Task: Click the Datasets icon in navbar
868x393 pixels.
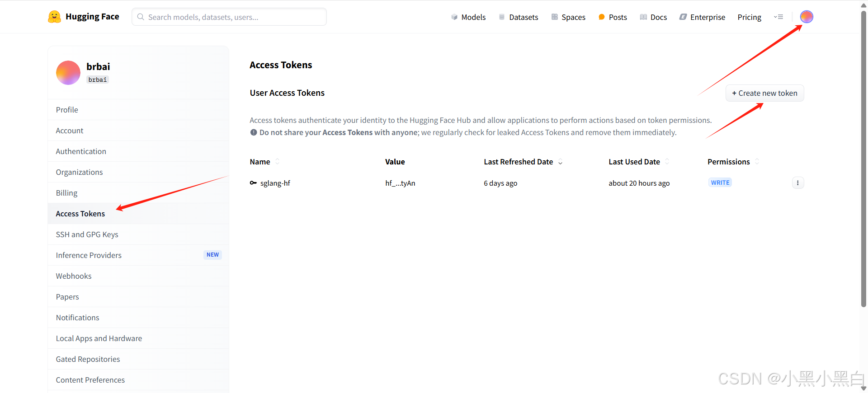Action: (502, 17)
